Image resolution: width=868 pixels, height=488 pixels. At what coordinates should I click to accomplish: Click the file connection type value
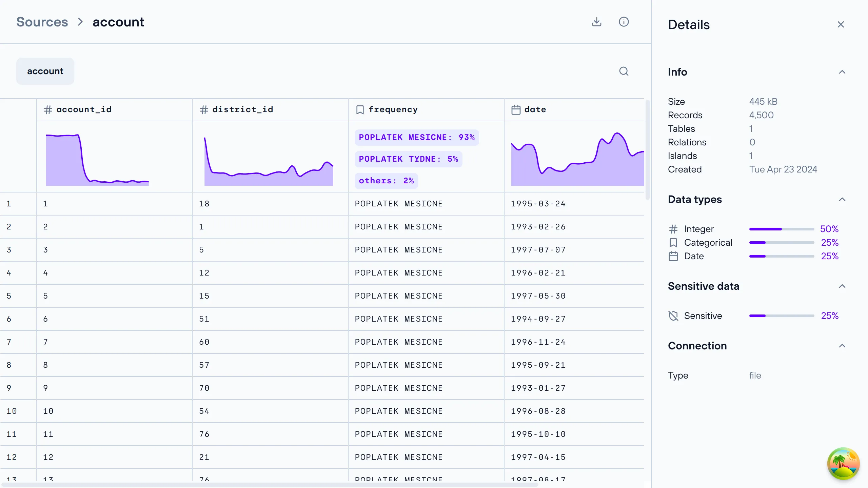pos(755,375)
